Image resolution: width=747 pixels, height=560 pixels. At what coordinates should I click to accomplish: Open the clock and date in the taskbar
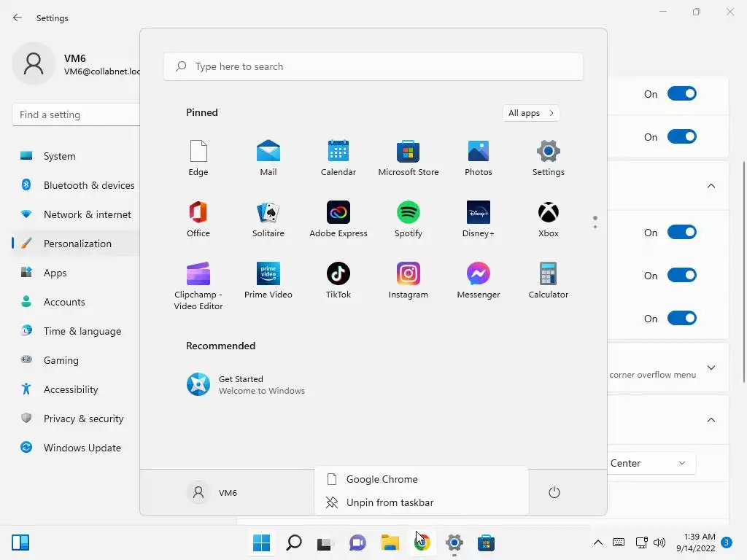[695, 542]
